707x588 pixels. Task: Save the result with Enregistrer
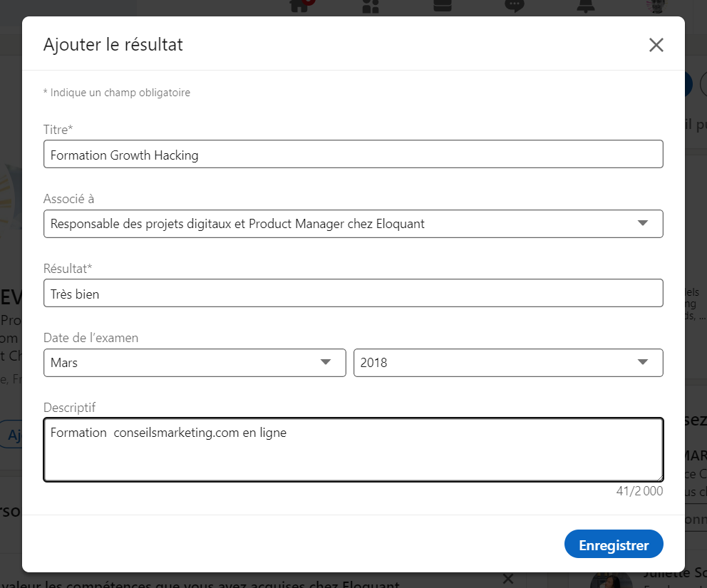point(614,545)
